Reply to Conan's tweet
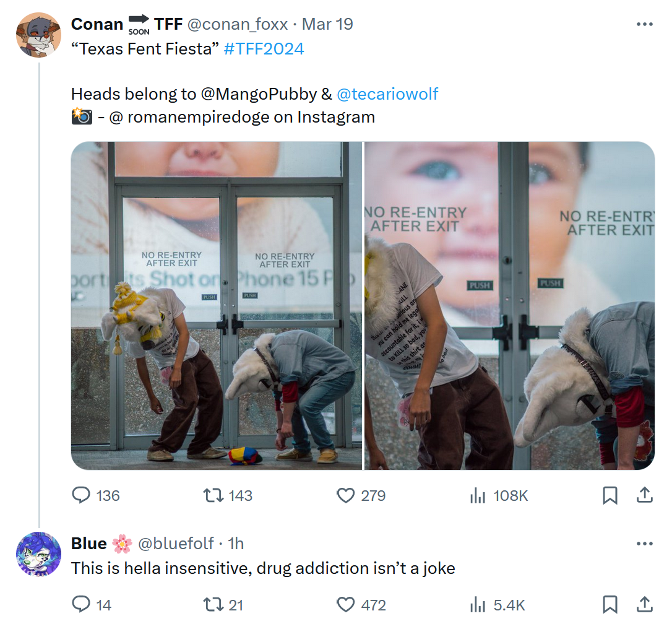This screenshot has width=672, height=629. click(82, 495)
